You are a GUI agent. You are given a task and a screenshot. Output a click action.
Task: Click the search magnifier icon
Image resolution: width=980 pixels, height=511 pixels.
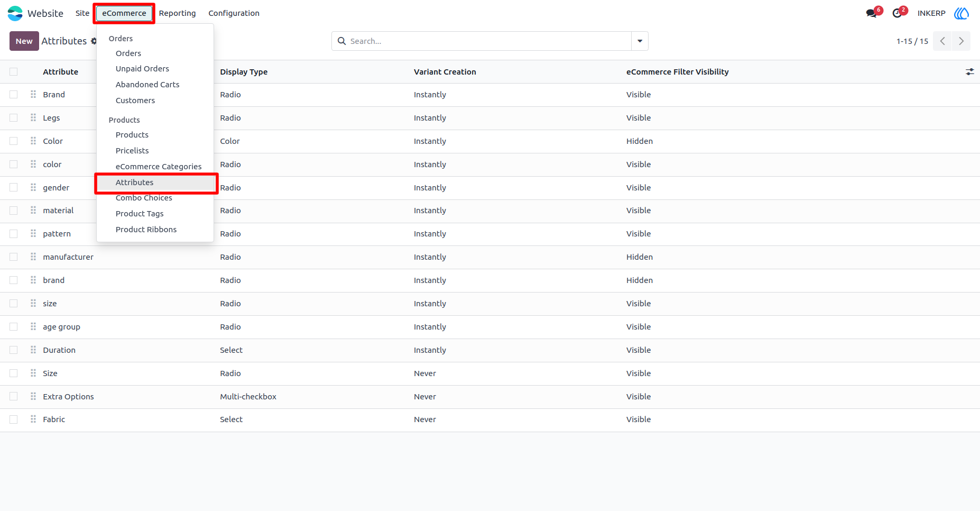coord(342,41)
